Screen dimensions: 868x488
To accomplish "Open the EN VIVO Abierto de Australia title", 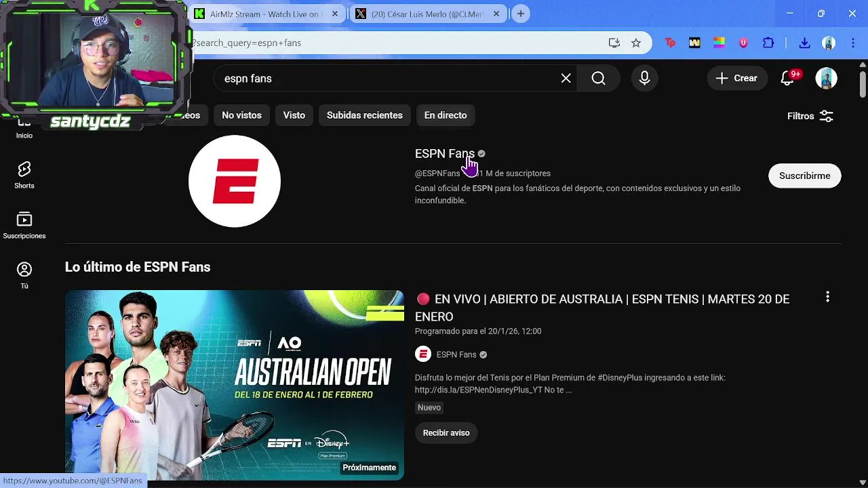I will (602, 308).
